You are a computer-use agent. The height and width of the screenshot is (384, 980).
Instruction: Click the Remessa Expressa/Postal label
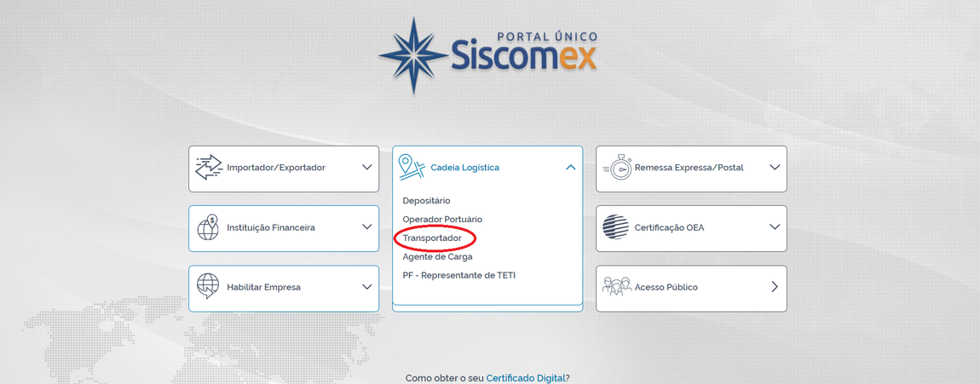[x=689, y=168]
